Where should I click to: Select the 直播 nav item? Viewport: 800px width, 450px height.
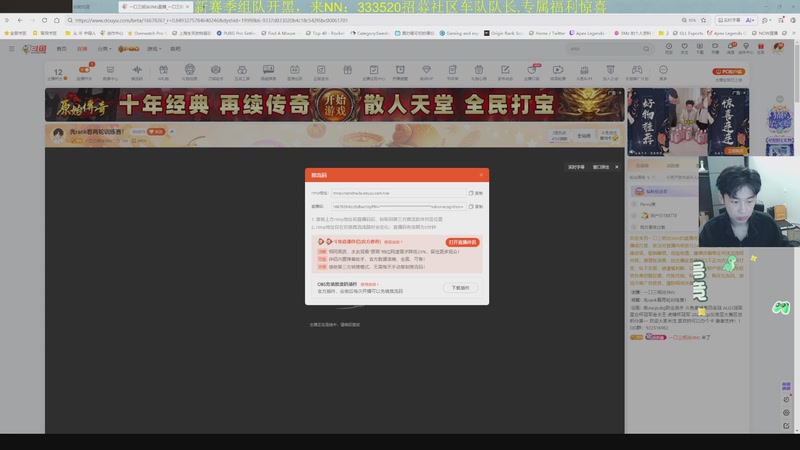pyautogui.click(x=82, y=49)
